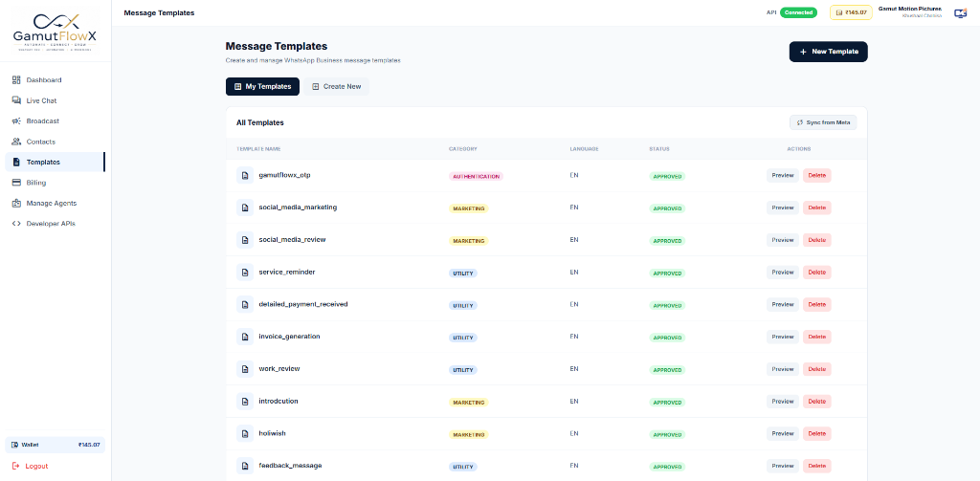Click the AUTHENTICATION category badge
This screenshot has width=980, height=481.
(476, 176)
